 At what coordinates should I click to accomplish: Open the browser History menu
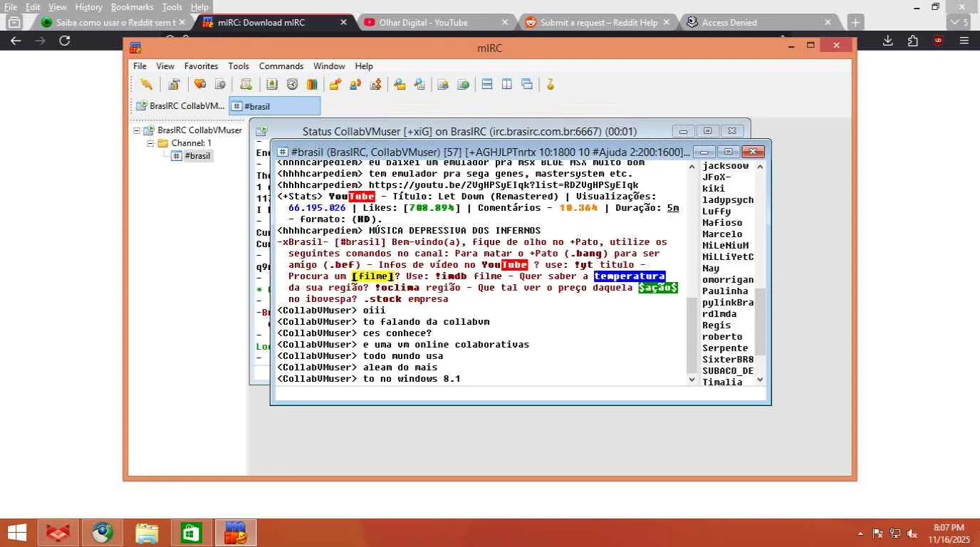coord(88,7)
